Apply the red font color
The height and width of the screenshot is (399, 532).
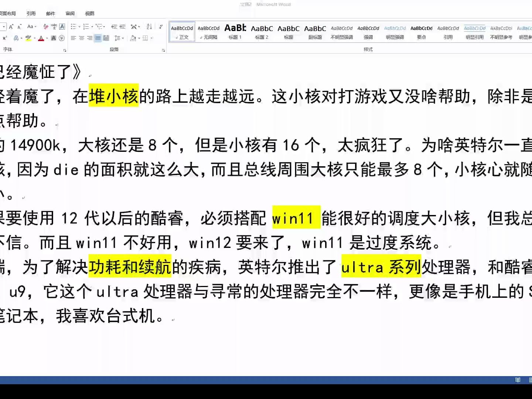tap(41, 38)
